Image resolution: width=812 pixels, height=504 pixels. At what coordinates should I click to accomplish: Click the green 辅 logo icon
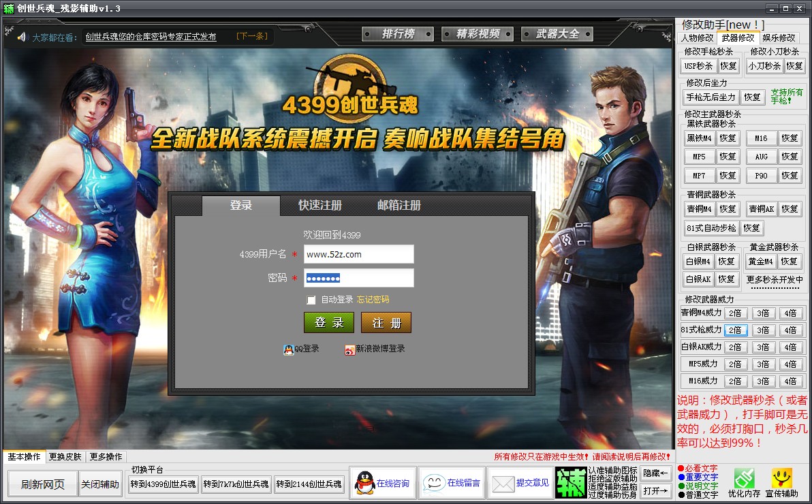[571, 483]
